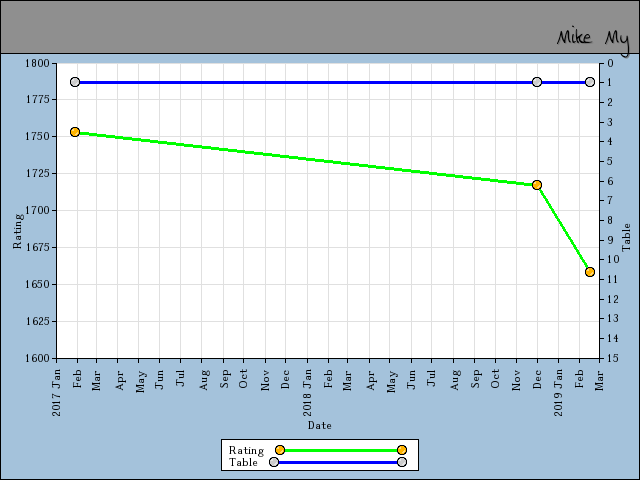Image resolution: width=640 pixels, height=480 pixels.
Task: Click the 1675 tick label
Action: point(38,247)
